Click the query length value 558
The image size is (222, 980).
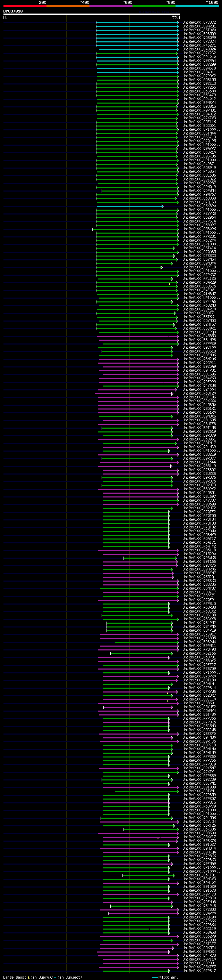175,17
